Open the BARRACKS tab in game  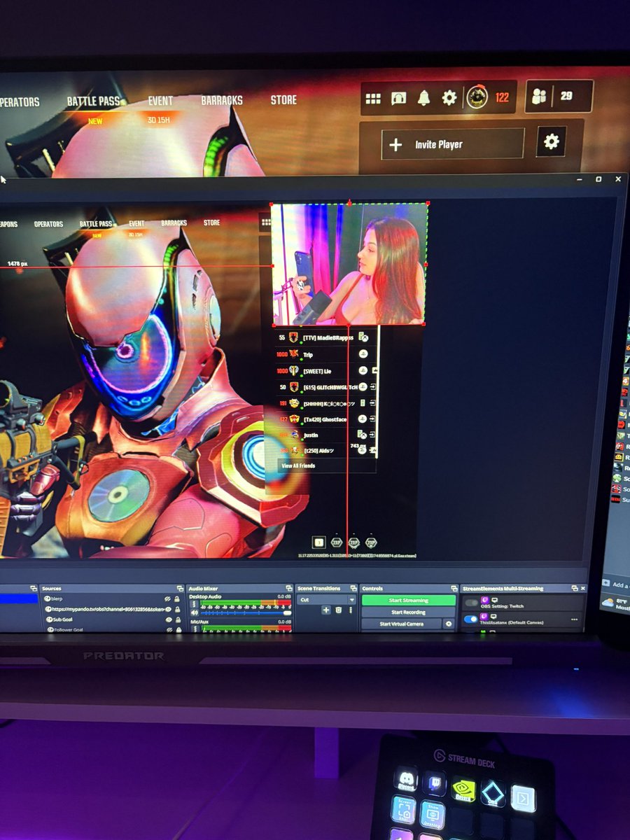(222, 101)
